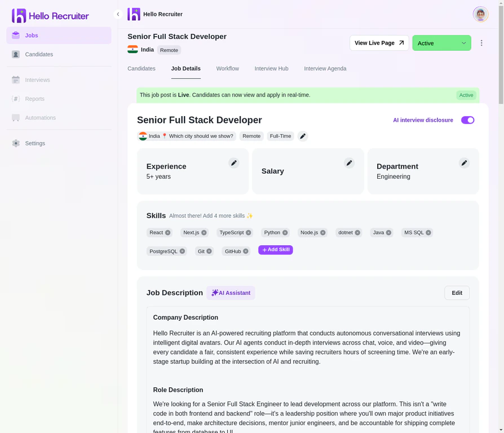The image size is (504, 433).
Task: Open Interviews in the sidebar
Action: click(59, 79)
